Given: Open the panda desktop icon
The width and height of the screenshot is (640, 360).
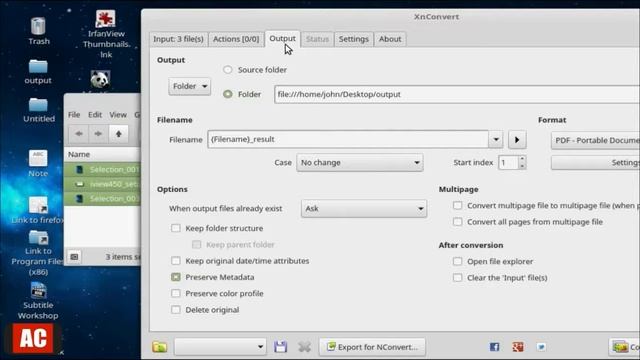Looking at the screenshot, I should (x=100, y=79).
